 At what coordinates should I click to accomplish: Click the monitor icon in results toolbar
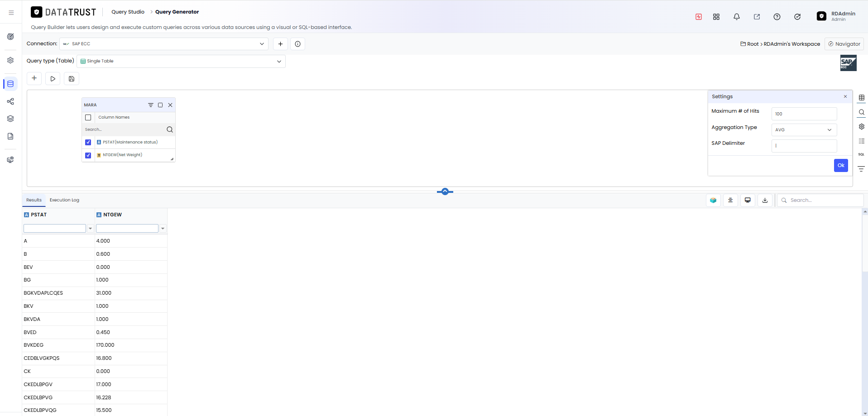748,200
